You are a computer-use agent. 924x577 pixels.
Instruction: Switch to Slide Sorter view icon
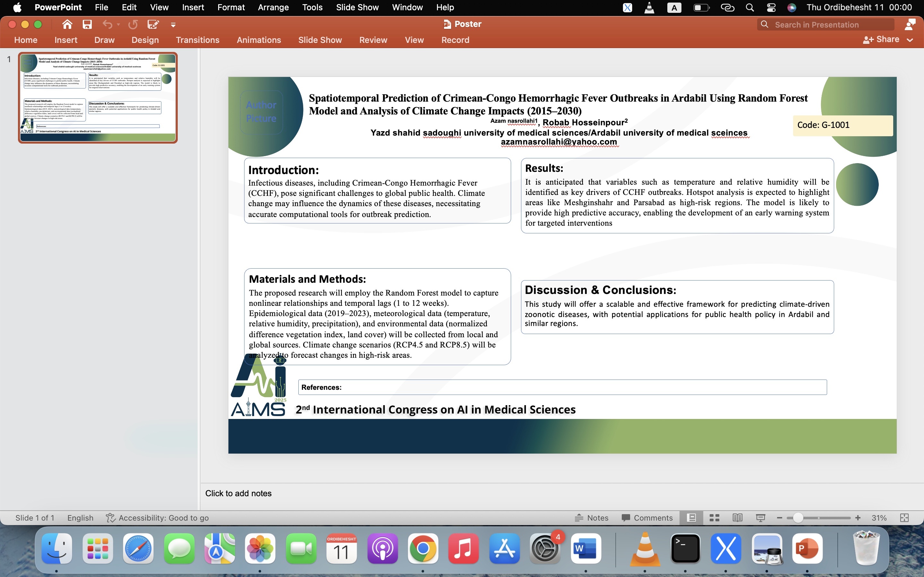(x=714, y=518)
